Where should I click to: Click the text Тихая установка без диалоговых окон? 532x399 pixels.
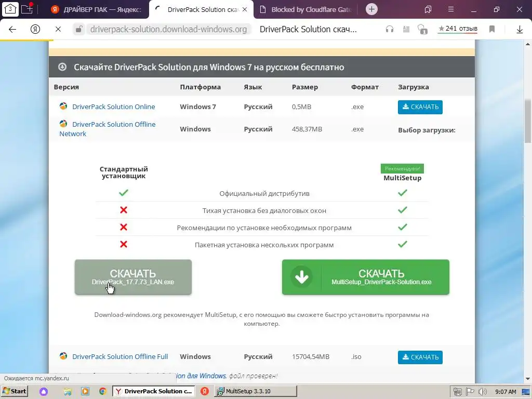click(x=264, y=211)
